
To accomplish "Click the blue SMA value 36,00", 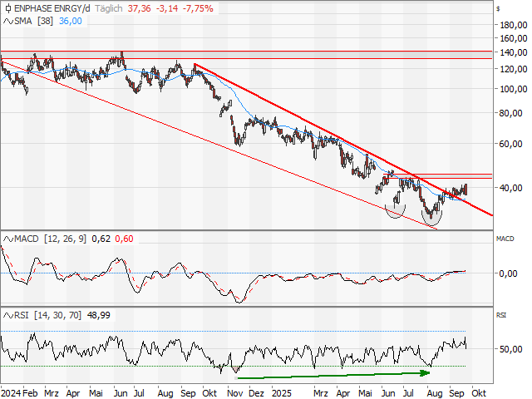I will click(x=71, y=21).
